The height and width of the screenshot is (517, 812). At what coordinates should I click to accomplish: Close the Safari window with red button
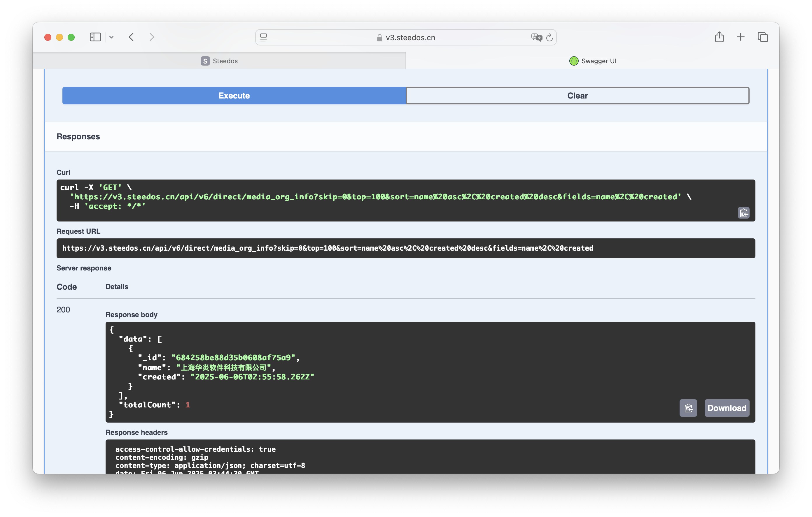(48, 37)
